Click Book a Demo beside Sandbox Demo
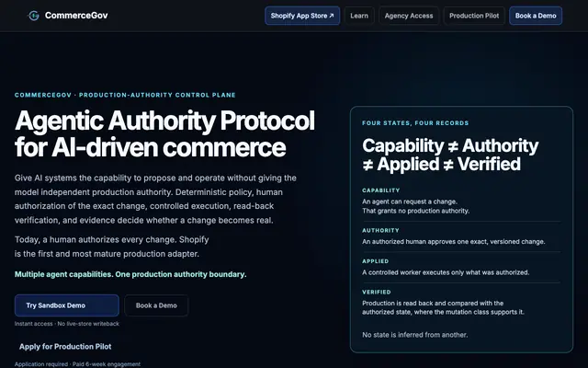Image resolution: width=588 pixels, height=368 pixels. (156, 305)
